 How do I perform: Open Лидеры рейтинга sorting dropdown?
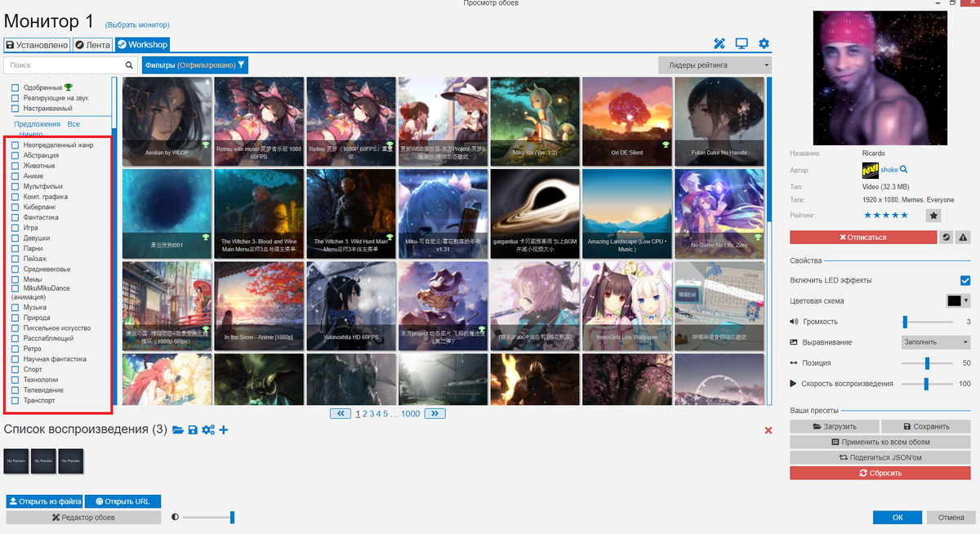(x=715, y=65)
